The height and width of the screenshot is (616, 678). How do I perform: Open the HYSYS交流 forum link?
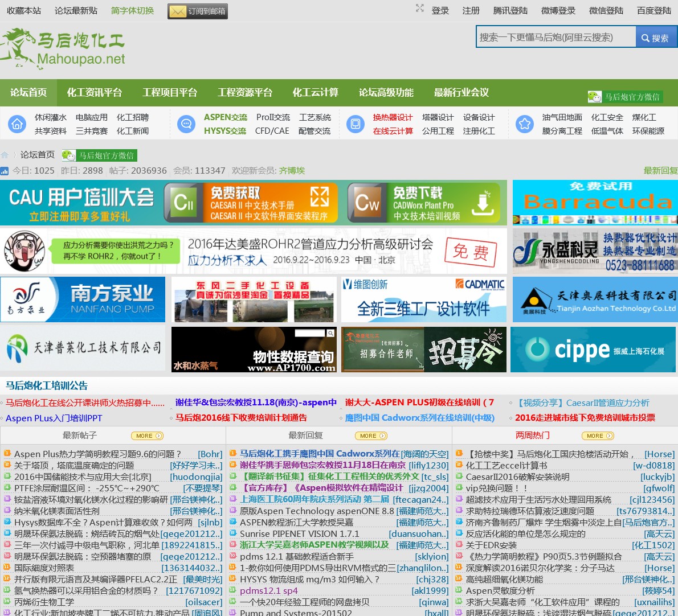225,130
